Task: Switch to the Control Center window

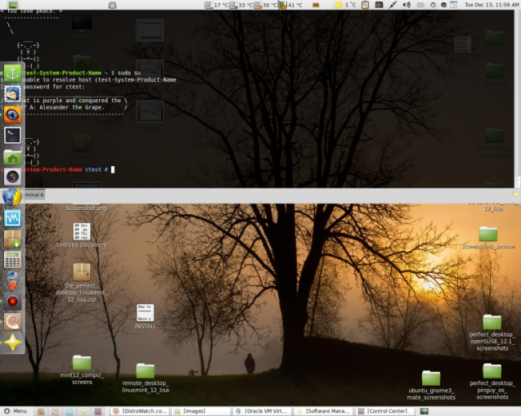Action: [x=385, y=411]
